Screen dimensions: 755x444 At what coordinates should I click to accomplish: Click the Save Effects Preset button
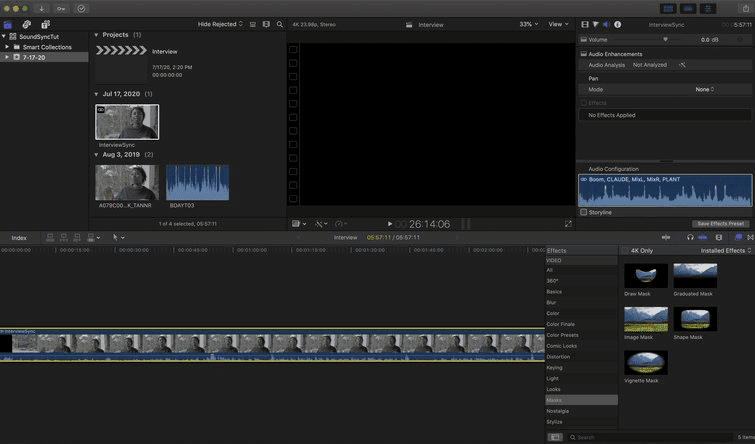(720, 223)
